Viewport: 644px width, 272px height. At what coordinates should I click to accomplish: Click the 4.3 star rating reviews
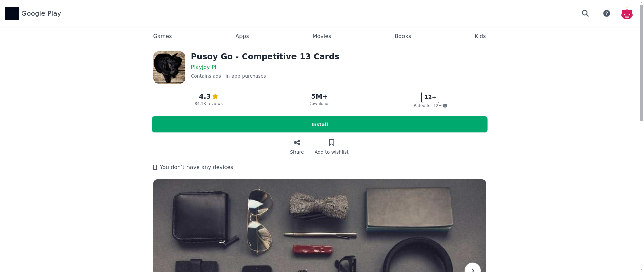[x=209, y=99]
